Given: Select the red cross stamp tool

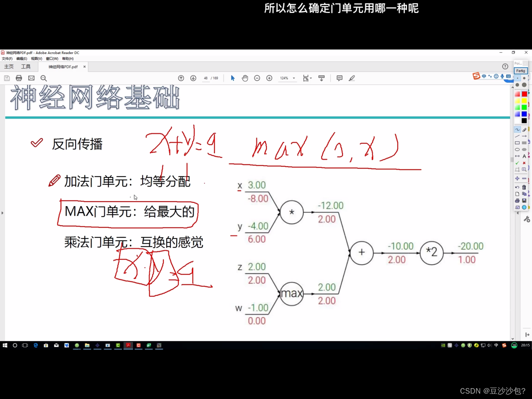Looking at the screenshot, I should [x=524, y=163].
